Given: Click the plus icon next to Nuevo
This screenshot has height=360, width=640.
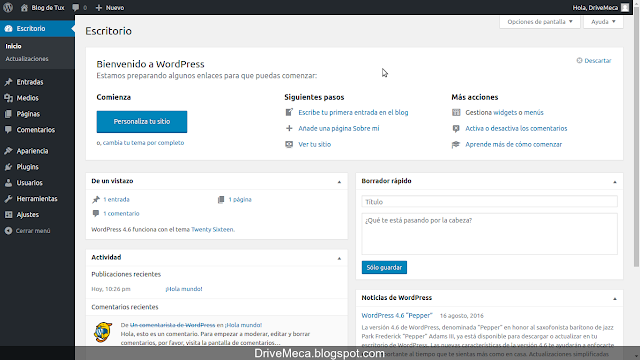Looking at the screenshot, I should 99,7.
